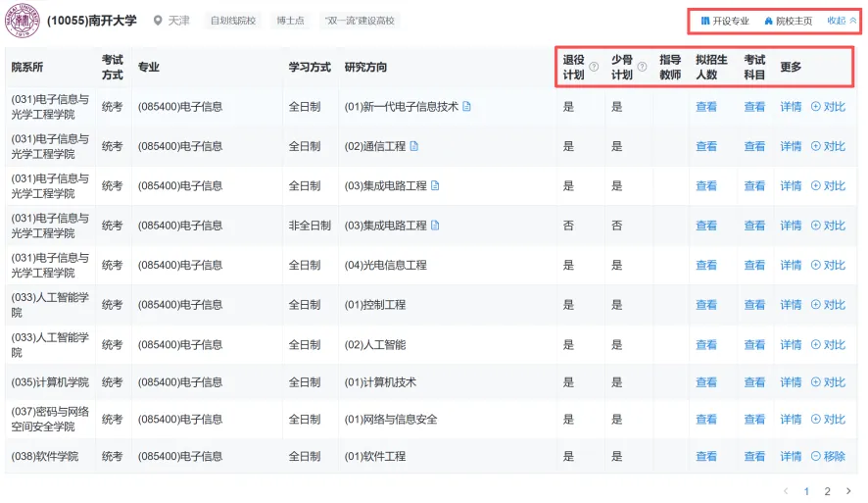
Task: Open 详情 for 通信工程
Action: pyautogui.click(x=791, y=146)
